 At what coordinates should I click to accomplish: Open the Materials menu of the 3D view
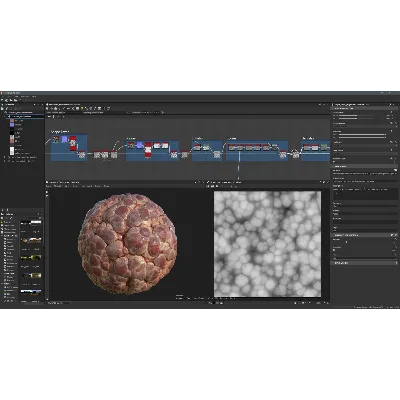pyautogui.click(x=58, y=186)
